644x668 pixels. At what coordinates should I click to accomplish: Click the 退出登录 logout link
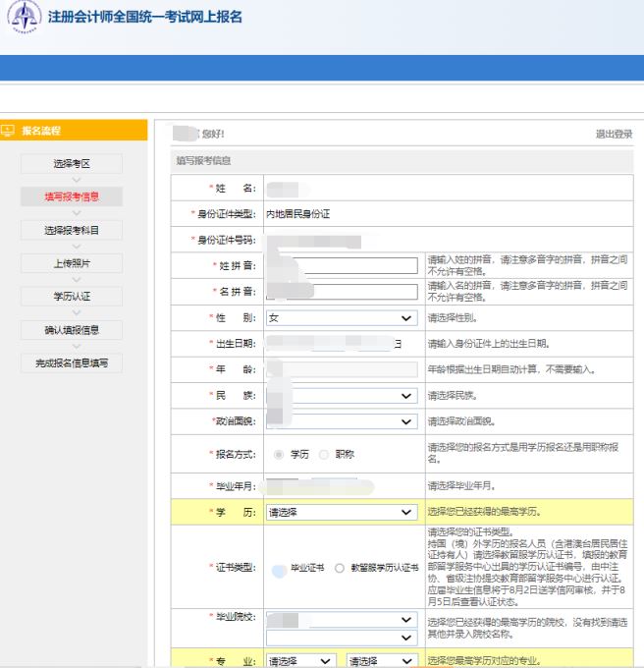click(614, 134)
